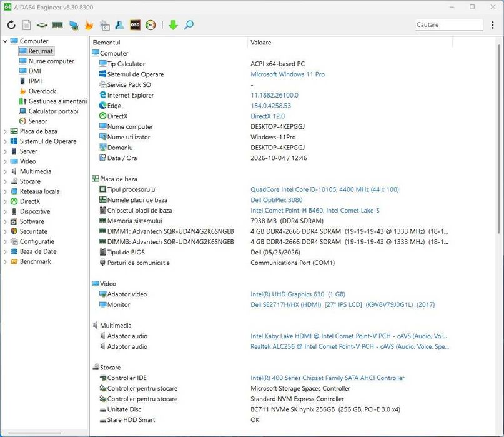Collapse the Computer tree node
504x437 pixels.
tap(5, 41)
